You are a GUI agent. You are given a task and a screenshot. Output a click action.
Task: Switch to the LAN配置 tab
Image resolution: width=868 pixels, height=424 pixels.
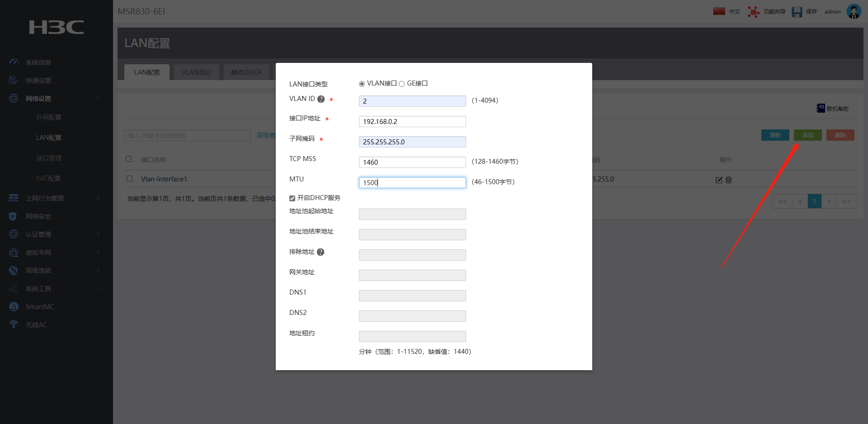pyautogui.click(x=147, y=72)
